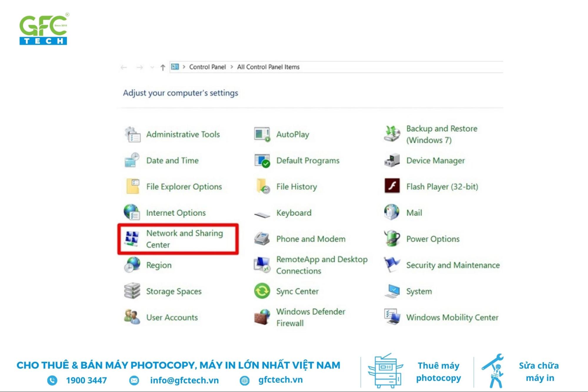Navigate back in Control Panel
This screenshot has width=588, height=392.
pyautogui.click(x=123, y=67)
